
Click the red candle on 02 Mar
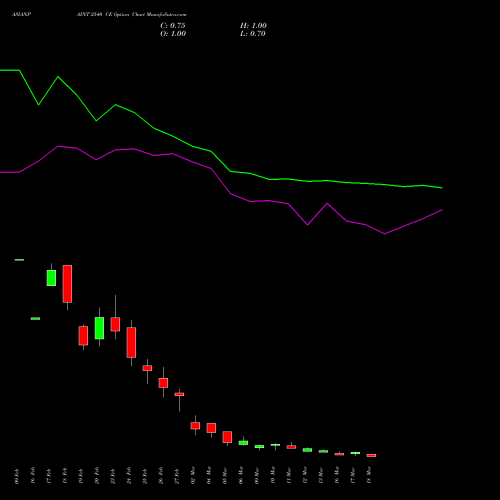tap(195, 426)
